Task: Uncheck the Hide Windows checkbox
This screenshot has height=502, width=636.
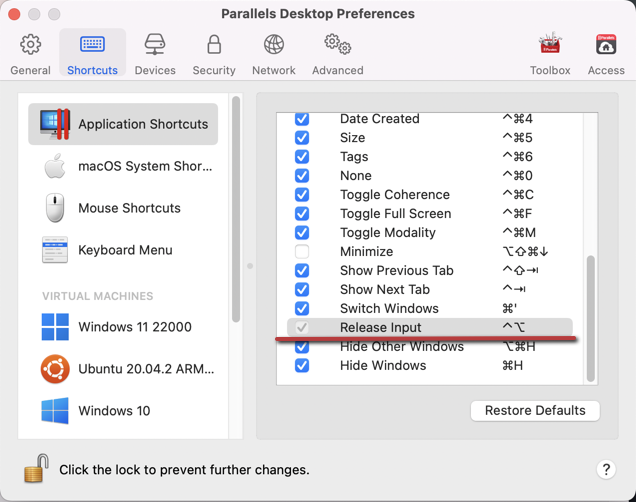Action: pos(302,365)
